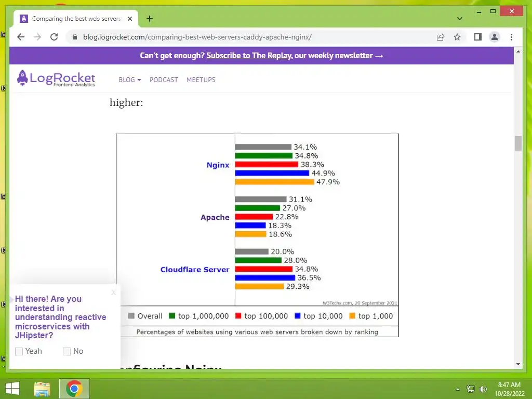Click the Apache 31.1% value
The image size is (532, 399).
click(300, 199)
